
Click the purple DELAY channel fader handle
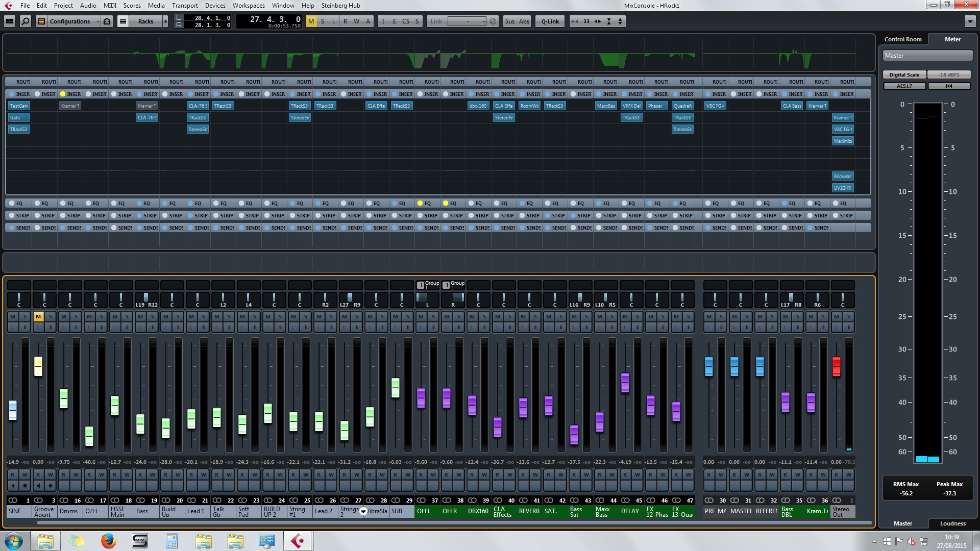tap(625, 383)
